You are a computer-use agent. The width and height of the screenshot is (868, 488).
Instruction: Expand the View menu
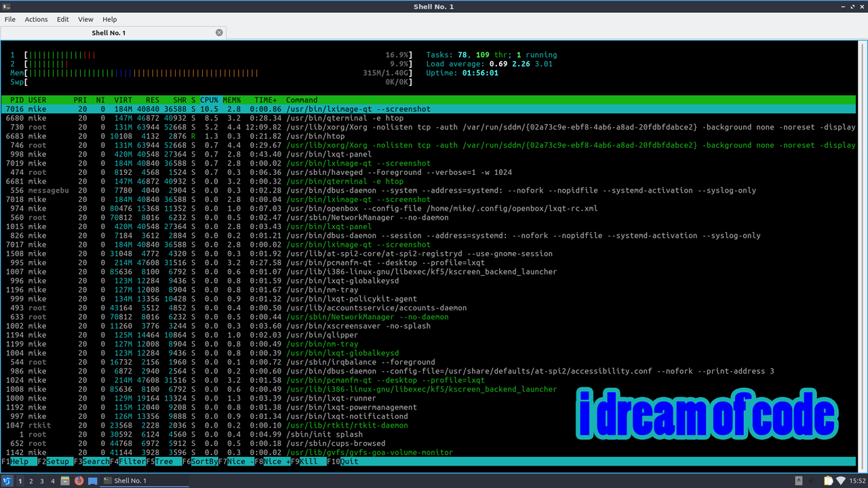(85, 20)
